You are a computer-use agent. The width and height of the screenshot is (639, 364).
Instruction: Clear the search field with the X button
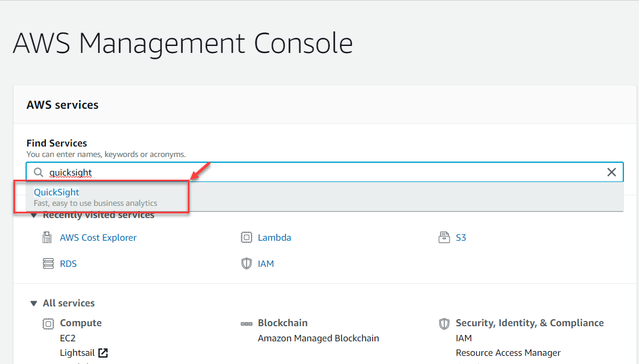point(612,172)
